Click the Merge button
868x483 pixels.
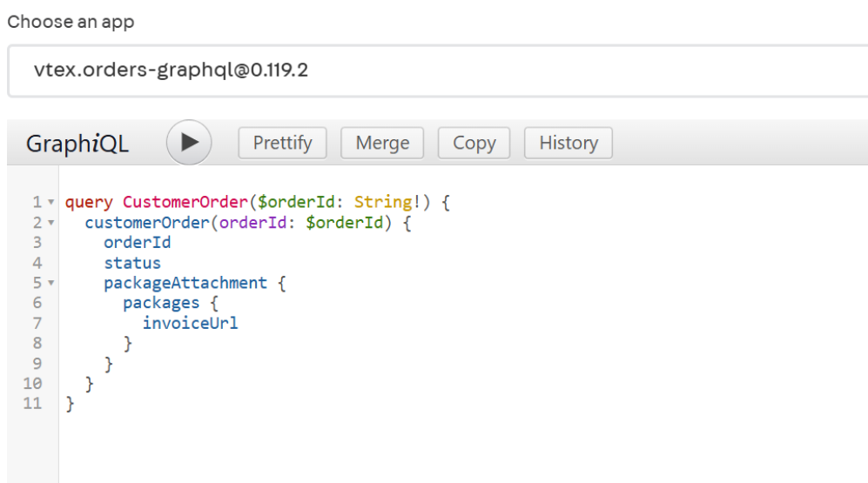pos(382,143)
